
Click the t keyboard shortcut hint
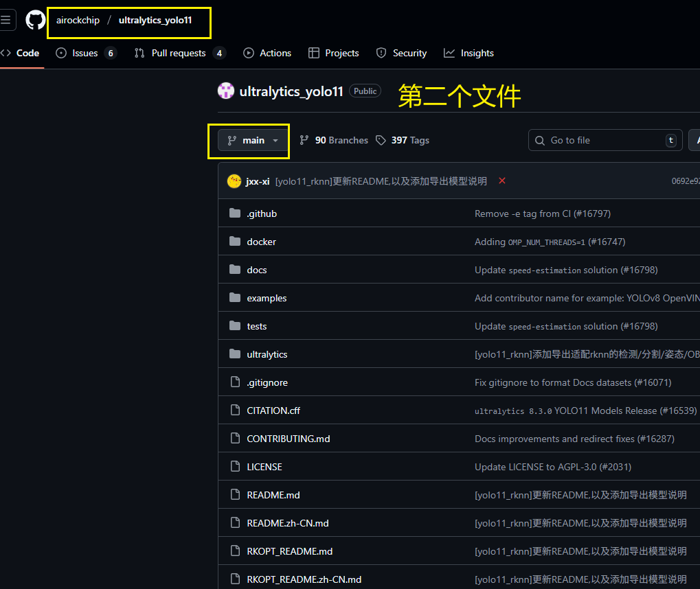(670, 141)
